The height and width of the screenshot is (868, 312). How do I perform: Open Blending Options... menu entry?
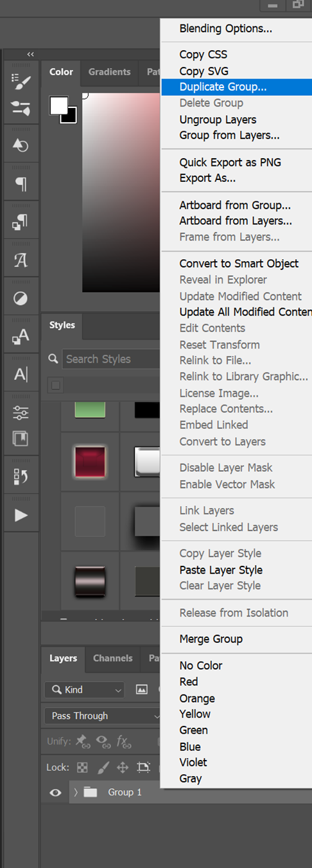tap(225, 28)
